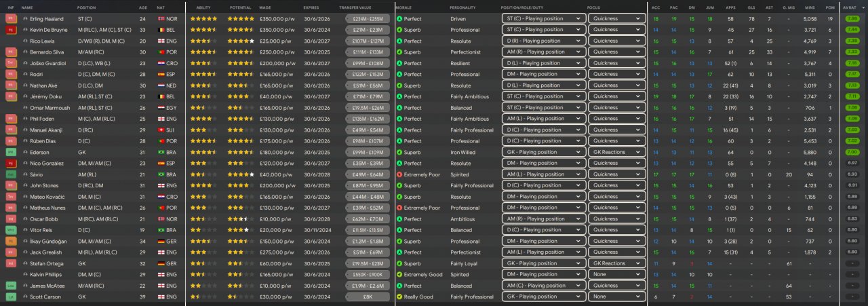868x306 pixels.
Task: Open Kevin De Bruyne's Quickness focus dropdown
Action: pos(616,30)
